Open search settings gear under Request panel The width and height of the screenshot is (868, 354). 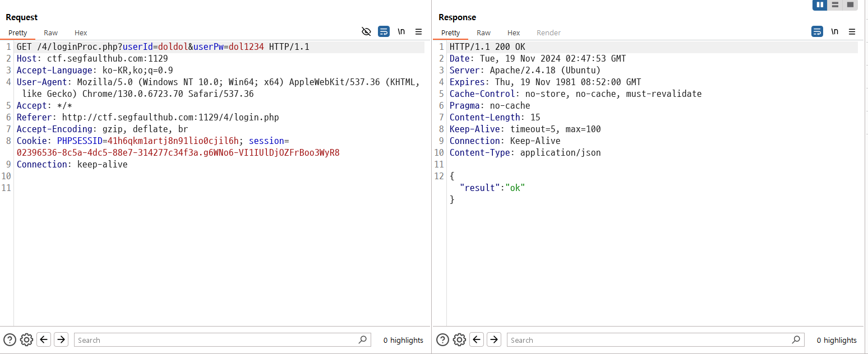[x=26, y=339]
